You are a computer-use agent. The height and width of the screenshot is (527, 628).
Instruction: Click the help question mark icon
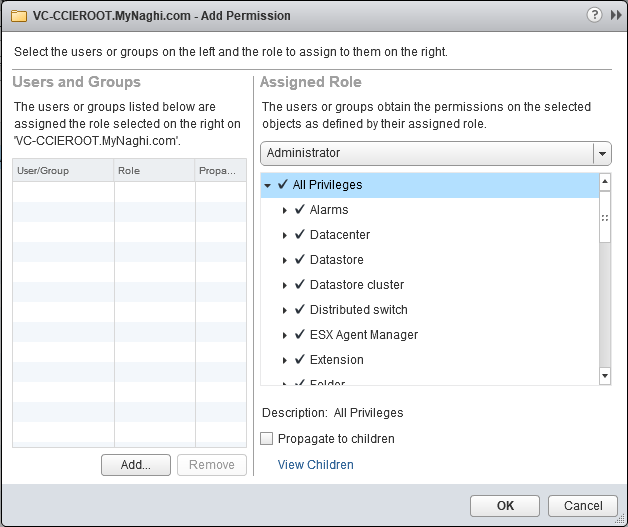tap(595, 15)
